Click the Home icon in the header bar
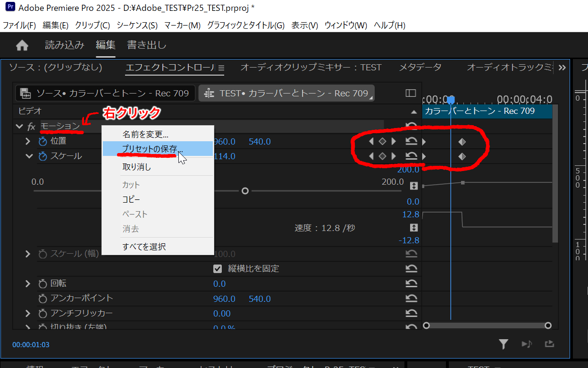The image size is (588, 368). pos(22,46)
